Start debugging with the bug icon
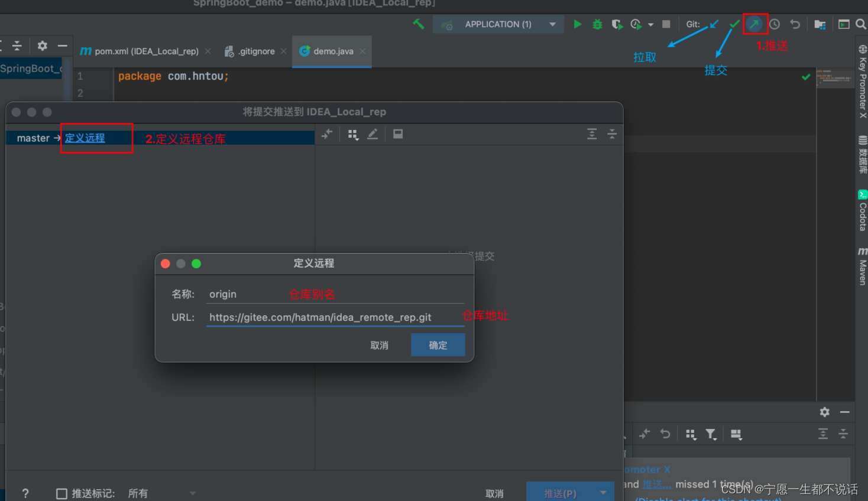868x501 pixels. (597, 24)
